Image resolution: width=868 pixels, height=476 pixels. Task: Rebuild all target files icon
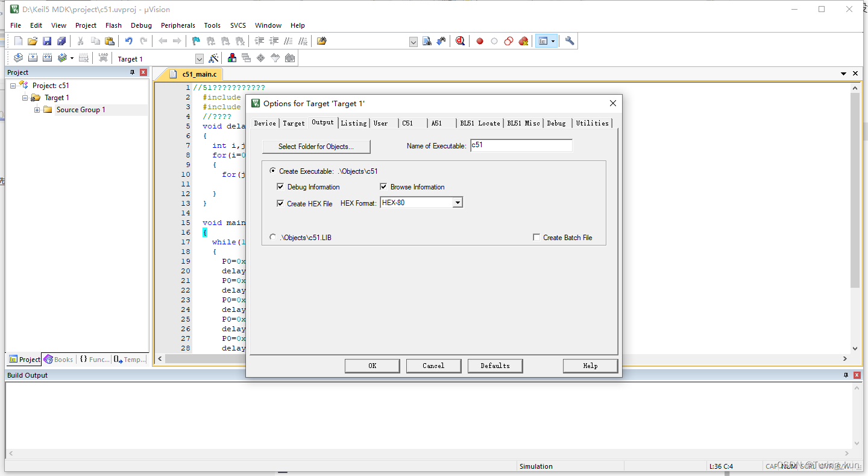[47, 58]
